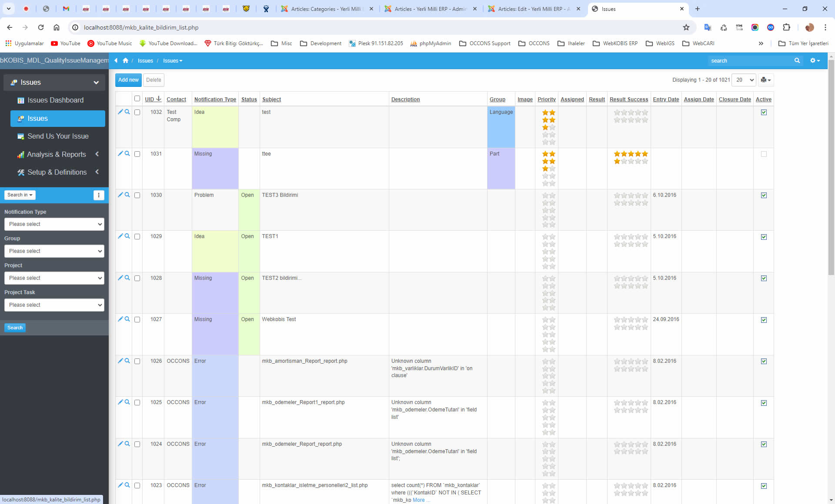Open the printer export menu
Screen dimensions: 835x504
pyautogui.click(x=766, y=80)
